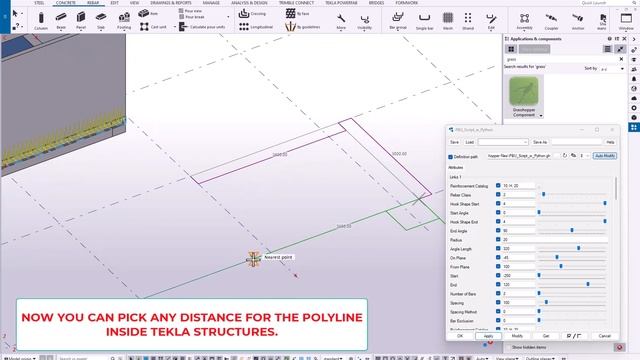Click the Get button
Image resolution: width=640 pixels, height=360 pixels.
pyautogui.click(x=546, y=336)
